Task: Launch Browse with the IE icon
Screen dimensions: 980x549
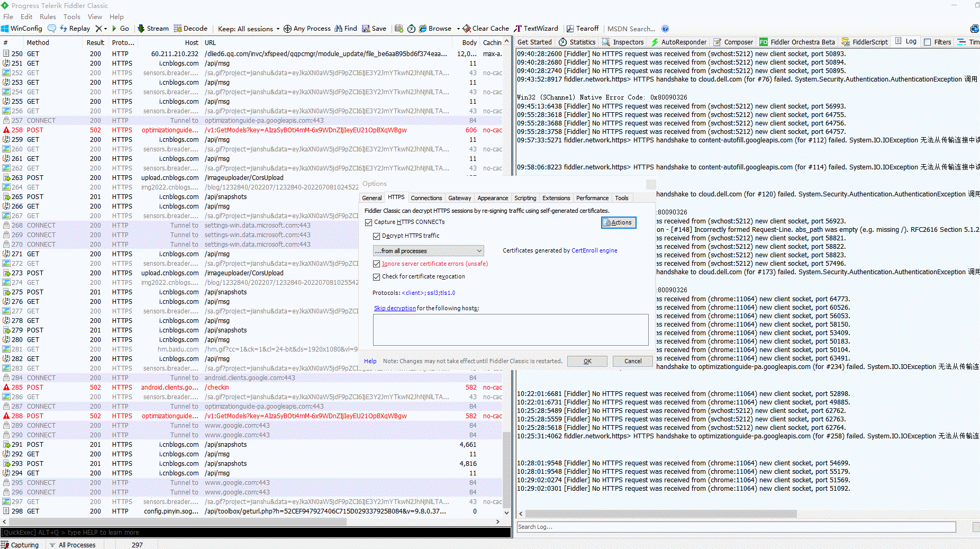Action: (435, 29)
